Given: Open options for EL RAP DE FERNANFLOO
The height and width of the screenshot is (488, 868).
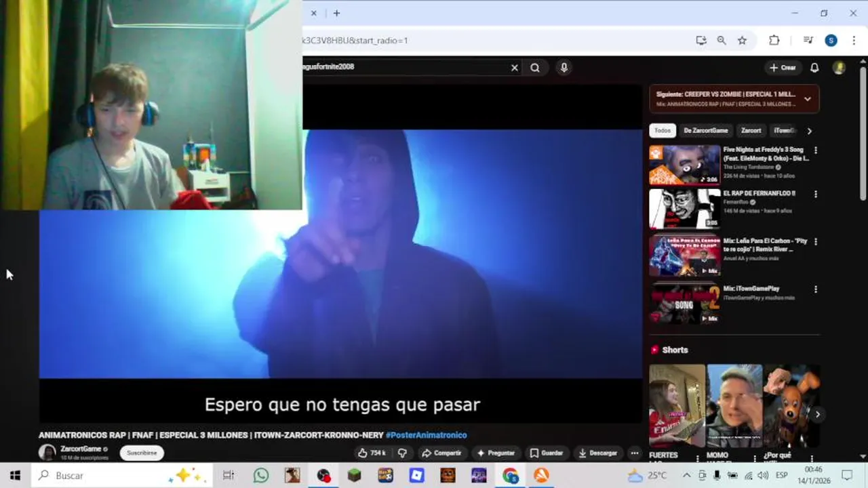Looking at the screenshot, I should coord(815,194).
